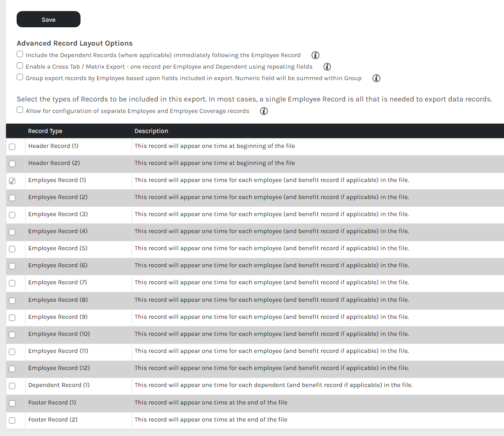Enable Footer Record (2) checkbox

(12, 420)
